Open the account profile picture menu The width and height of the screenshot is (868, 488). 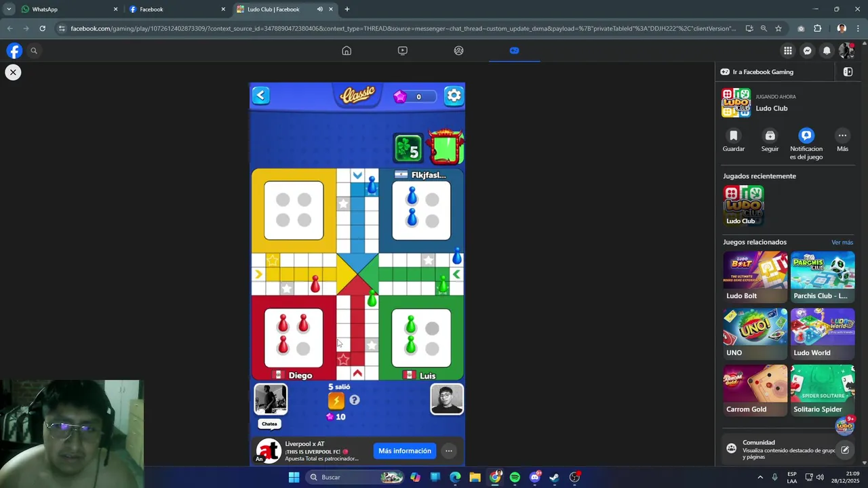click(x=846, y=50)
